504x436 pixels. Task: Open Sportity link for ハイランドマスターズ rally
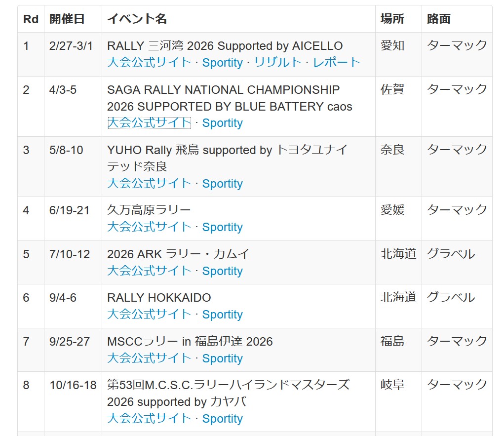(x=222, y=419)
